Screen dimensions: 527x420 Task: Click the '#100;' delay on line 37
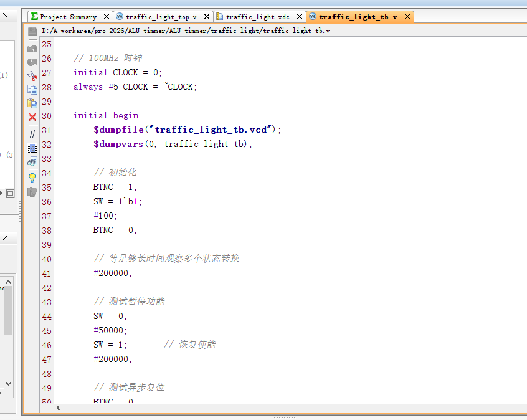pyautogui.click(x=105, y=216)
